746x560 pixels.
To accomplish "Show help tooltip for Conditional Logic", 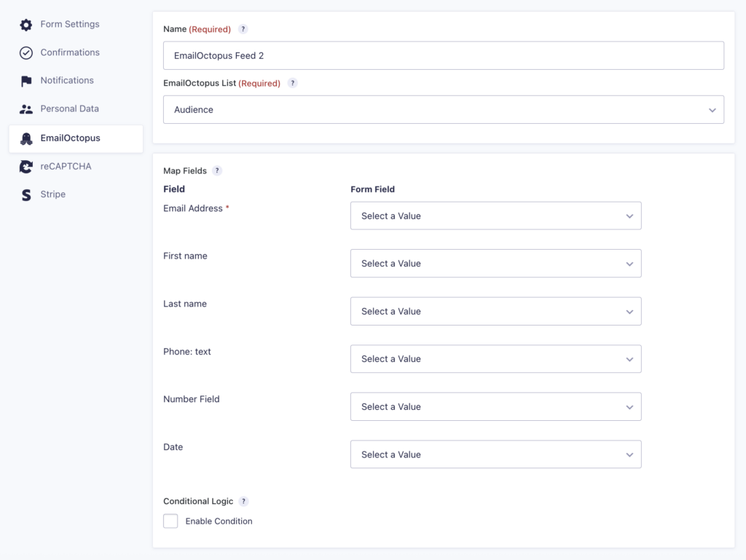I will 243,501.
